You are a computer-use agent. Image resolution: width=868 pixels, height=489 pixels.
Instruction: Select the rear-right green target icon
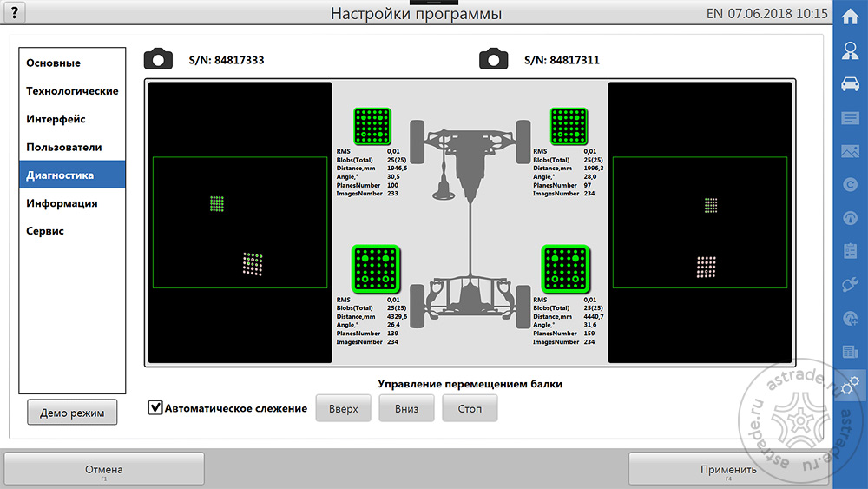(x=565, y=269)
